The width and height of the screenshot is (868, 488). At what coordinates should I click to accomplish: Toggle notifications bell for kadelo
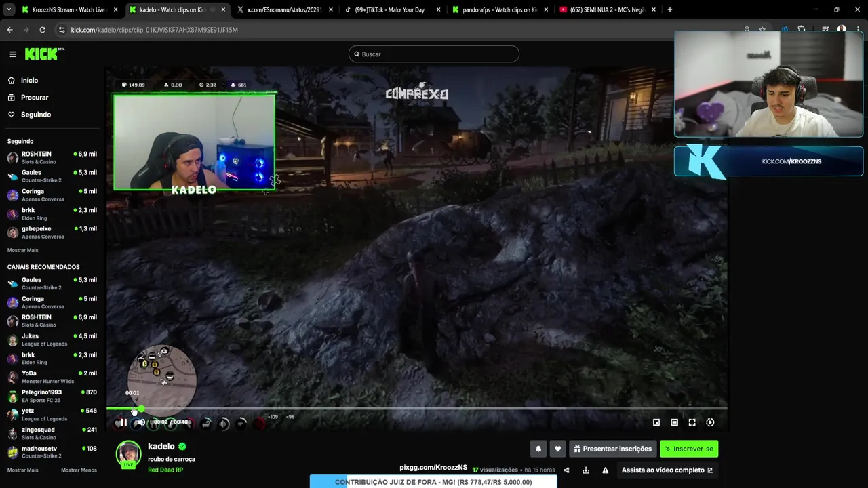538,449
